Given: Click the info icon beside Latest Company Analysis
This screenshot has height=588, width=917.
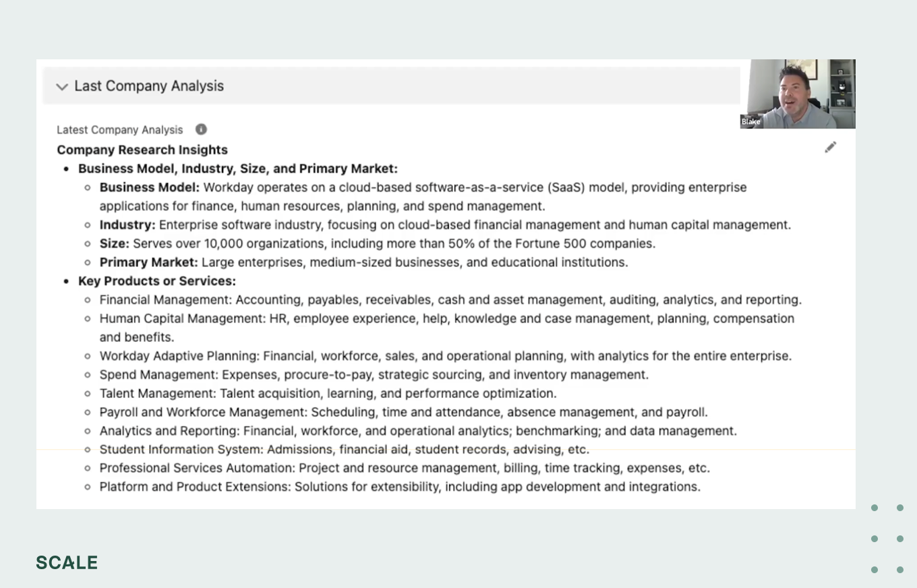Looking at the screenshot, I should pyautogui.click(x=201, y=129).
